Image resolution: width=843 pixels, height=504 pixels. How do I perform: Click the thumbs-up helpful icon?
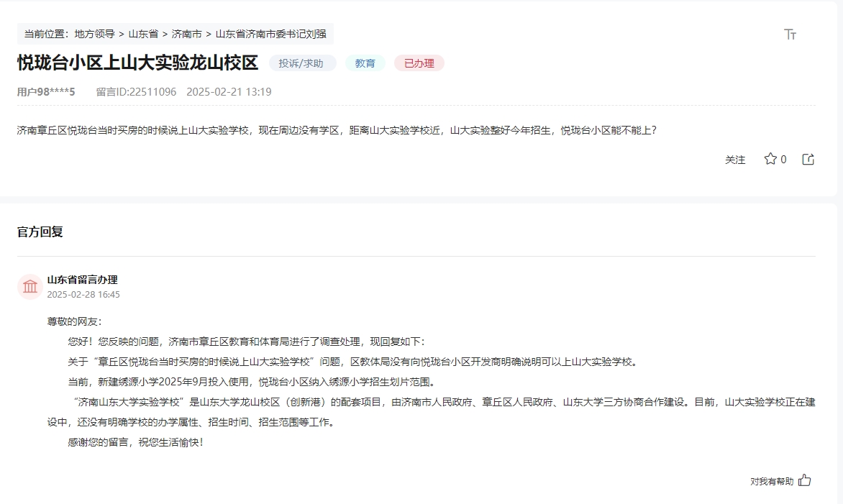pos(804,480)
